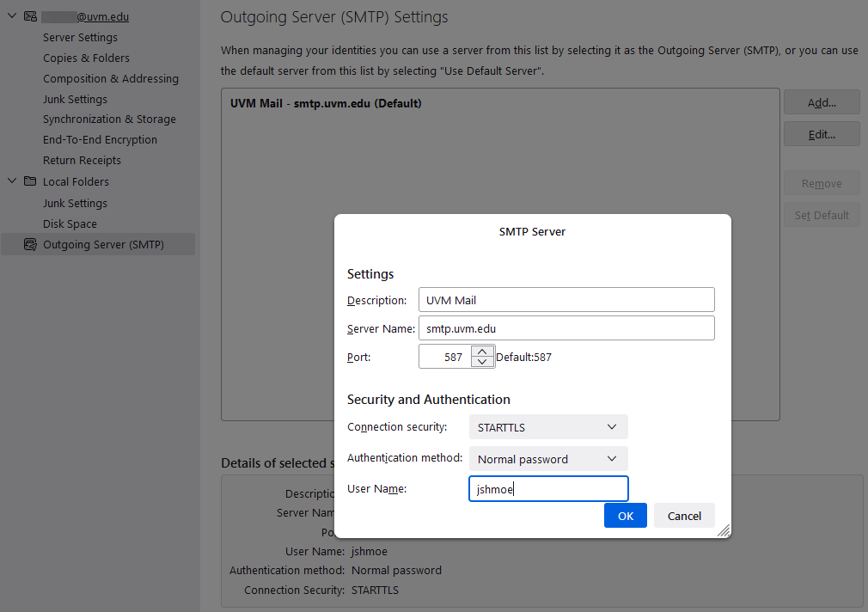868x612 pixels.
Task: Select Copies & Folders in sidebar
Action: tap(86, 58)
